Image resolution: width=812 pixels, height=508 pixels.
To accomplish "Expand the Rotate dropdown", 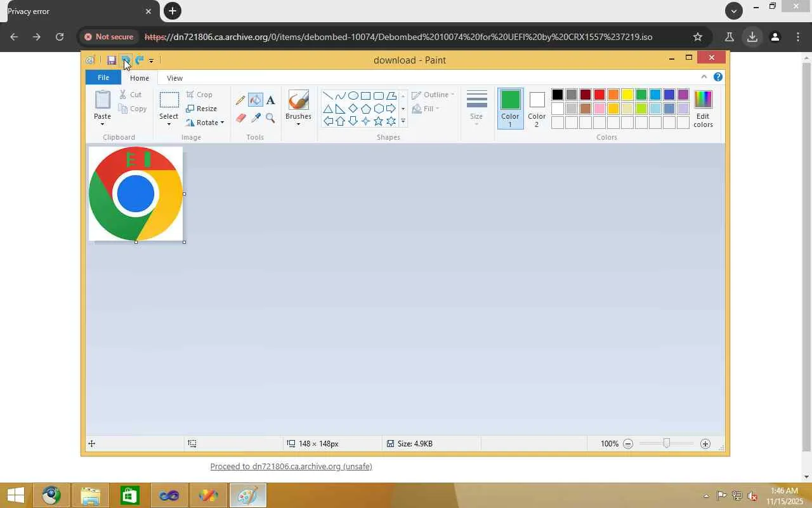I will point(222,123).
